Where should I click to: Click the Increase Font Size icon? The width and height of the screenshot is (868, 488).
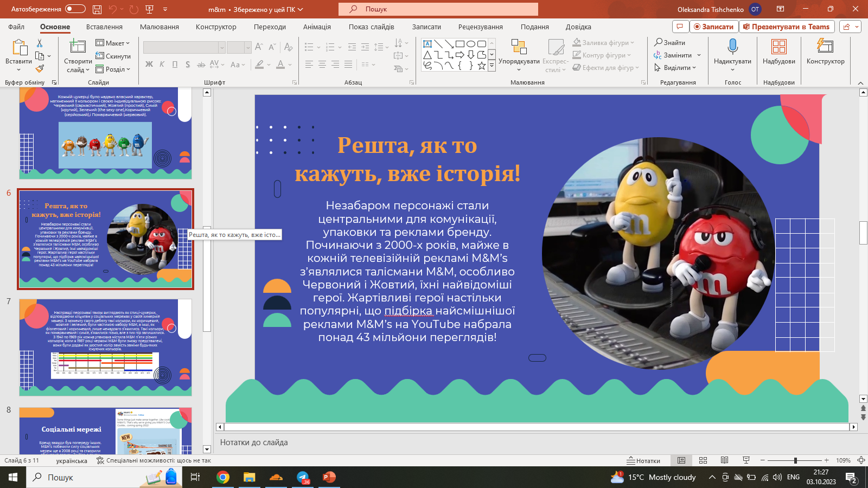point(259,47)
